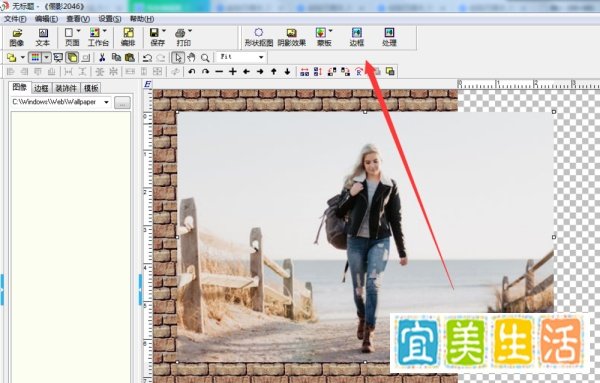600x383 pixels.
Task: Apply 阴影效果 shadow effect button
Action: tap(292, 37)
